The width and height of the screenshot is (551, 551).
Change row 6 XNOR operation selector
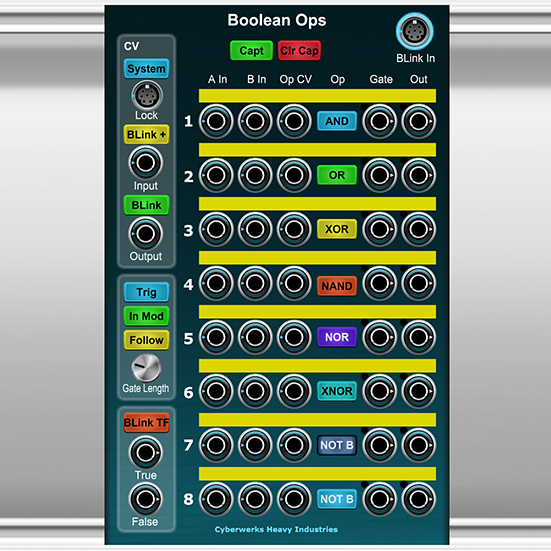(x=337, y=391)
